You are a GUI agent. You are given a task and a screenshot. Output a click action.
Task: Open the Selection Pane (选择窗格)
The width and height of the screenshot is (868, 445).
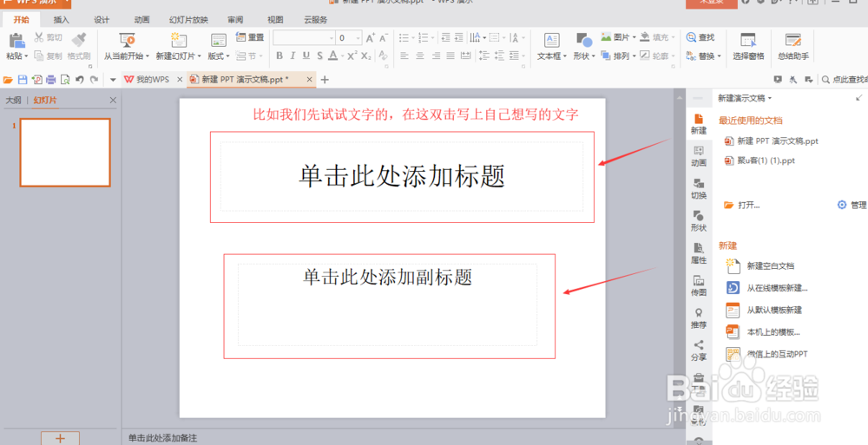[748, 46]
